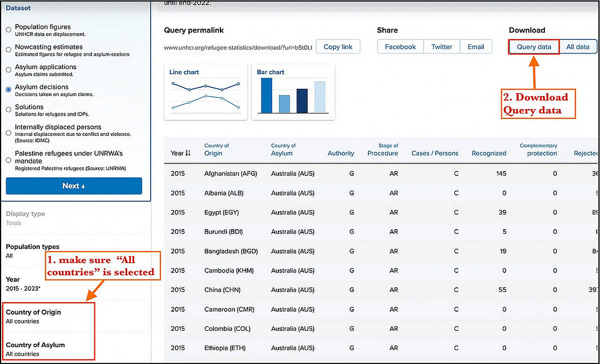Download All data
This screenshot has width=600, height=364.
578,47
